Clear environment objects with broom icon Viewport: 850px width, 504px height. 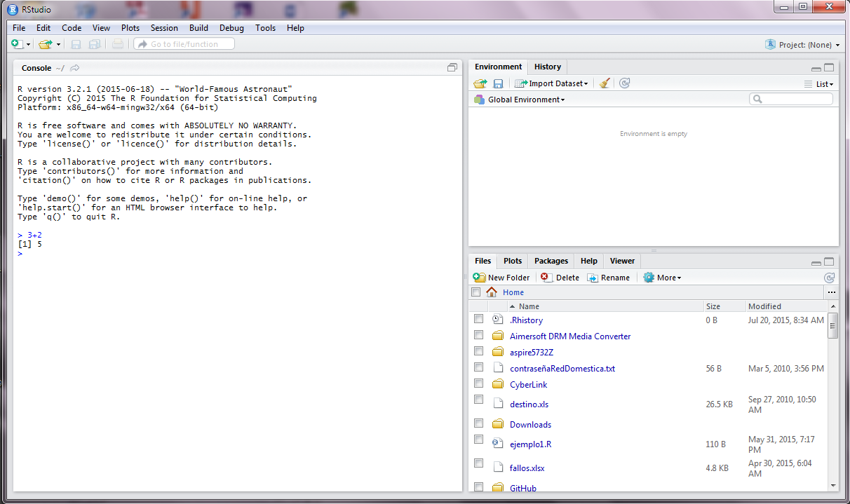coord(605,83)
